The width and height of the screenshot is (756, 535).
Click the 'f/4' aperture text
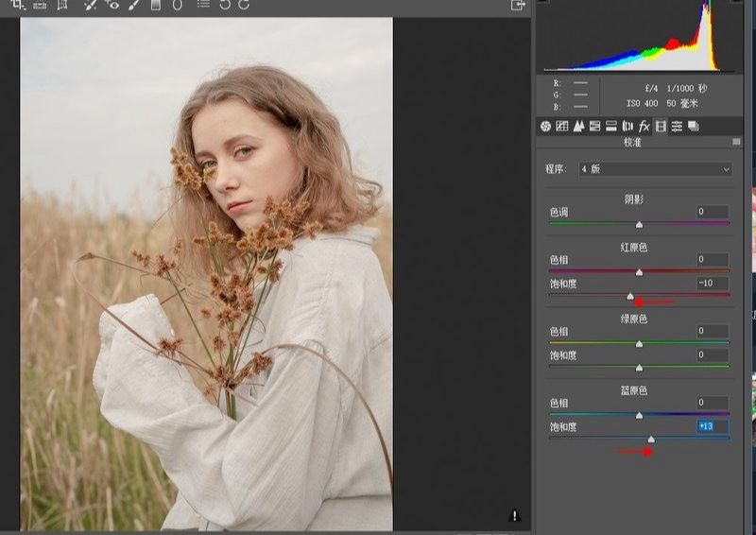(651, 88)
